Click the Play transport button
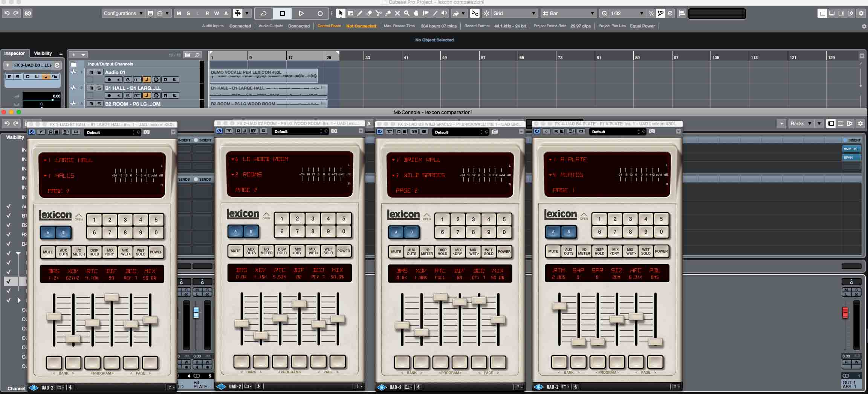The width and height of the screenshot is (868, 394). (301, 14)
